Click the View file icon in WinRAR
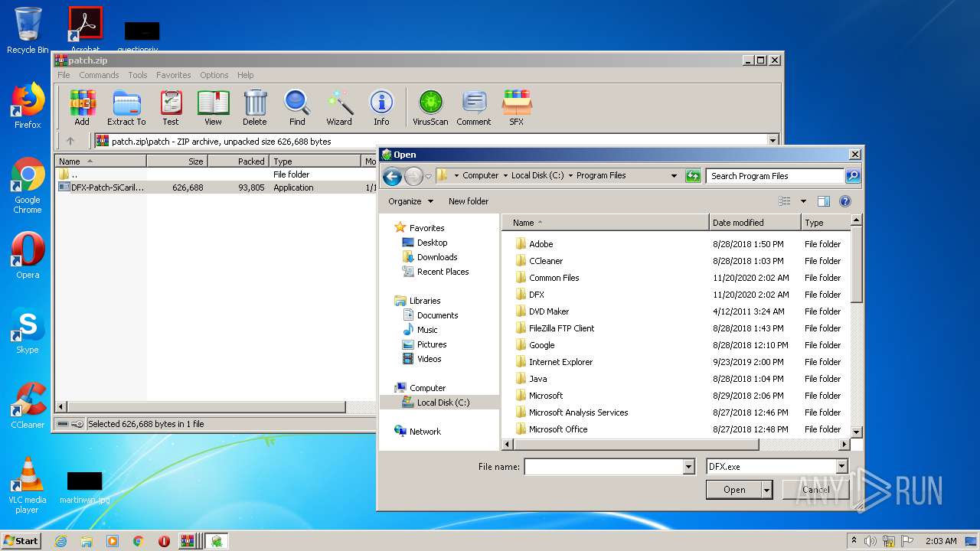The width and height of the screenshot is (980, 551). (x=213, y=108)
